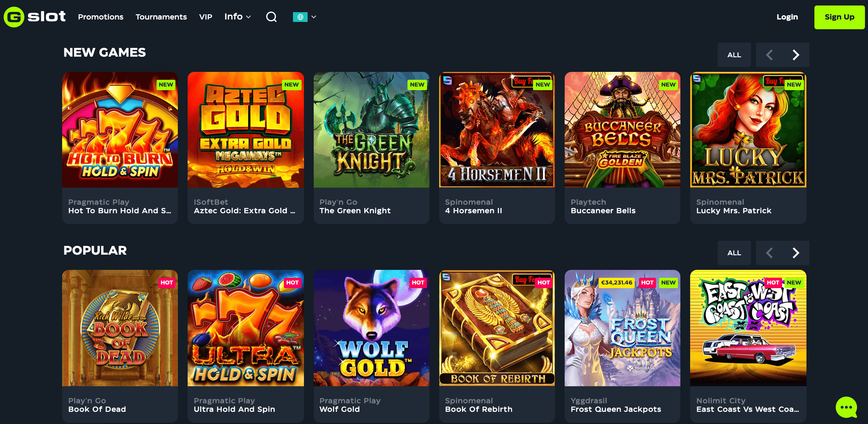Click the next arrow in New Games carousel
Viewport: 868px width, 424px height.
pos(796,55)
